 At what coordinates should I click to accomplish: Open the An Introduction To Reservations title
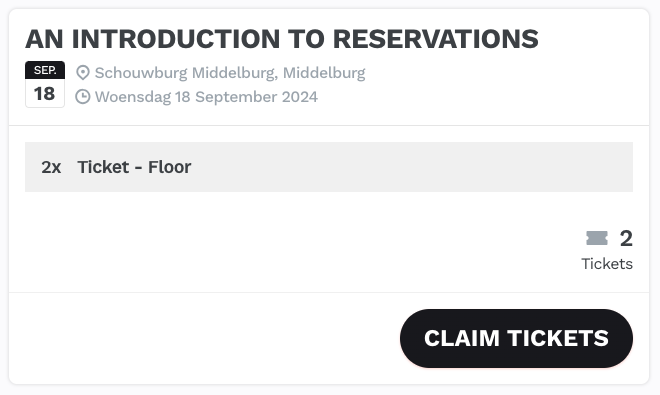[x=282, y=39]
